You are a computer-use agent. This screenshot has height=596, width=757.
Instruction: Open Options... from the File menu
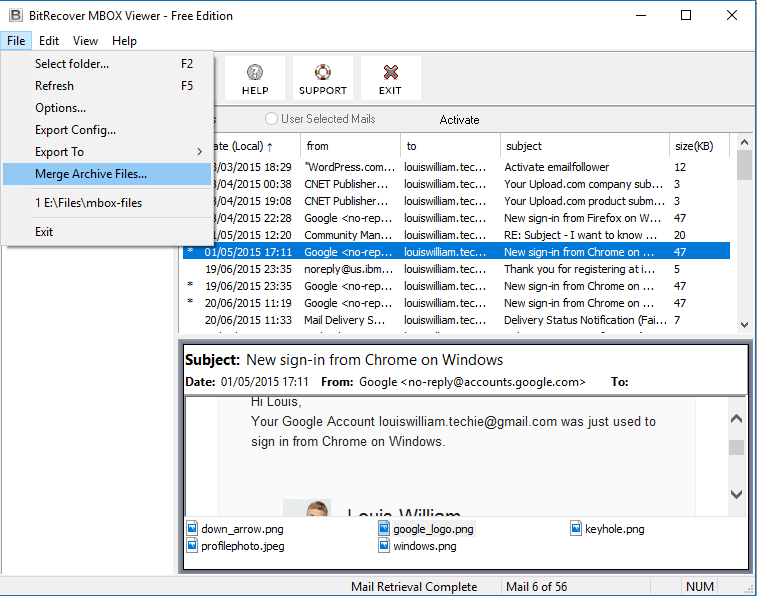click(107, 108)
